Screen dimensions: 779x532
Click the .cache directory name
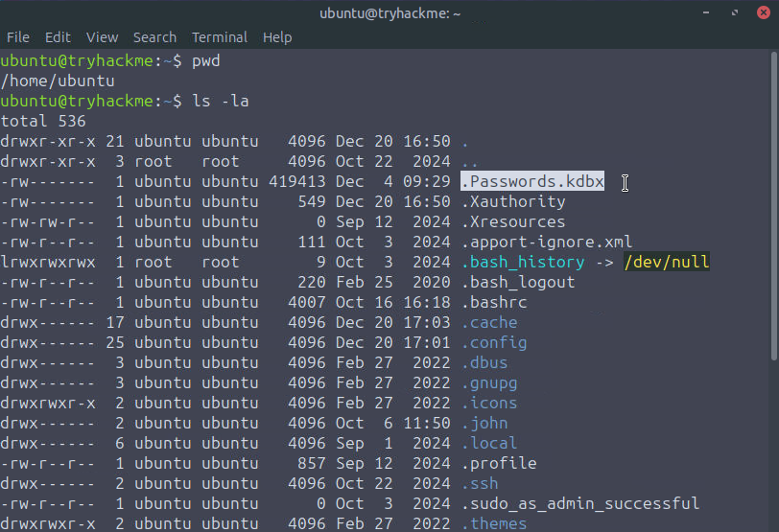tap(489, 323)
